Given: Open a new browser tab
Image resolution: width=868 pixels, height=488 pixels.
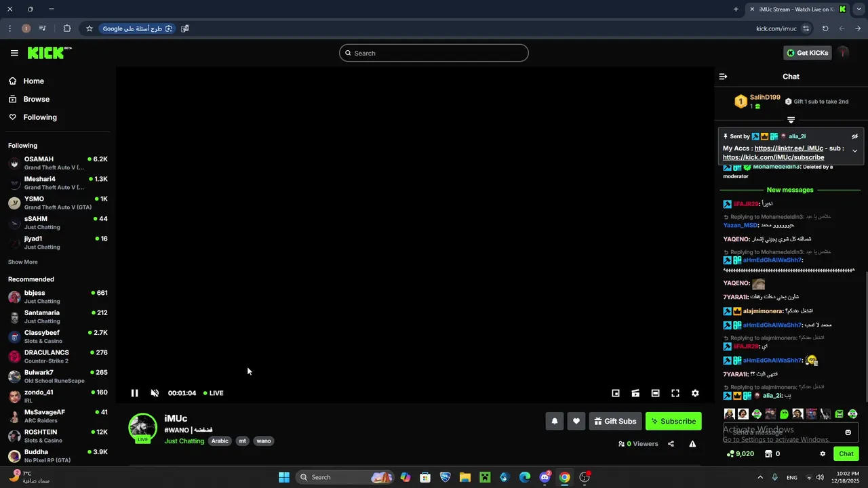Looking at the screenshot, I should tap(736, 9).
